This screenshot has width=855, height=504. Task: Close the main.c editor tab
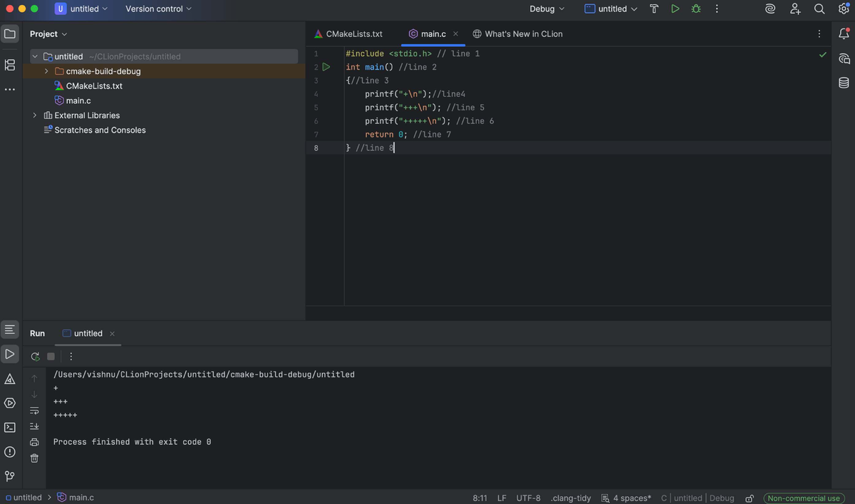(456, 33)
